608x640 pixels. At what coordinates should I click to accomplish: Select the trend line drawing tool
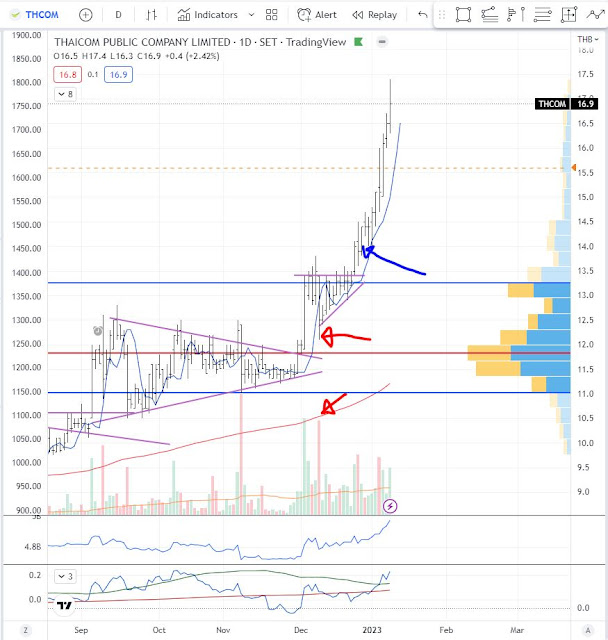coord(489,15)
